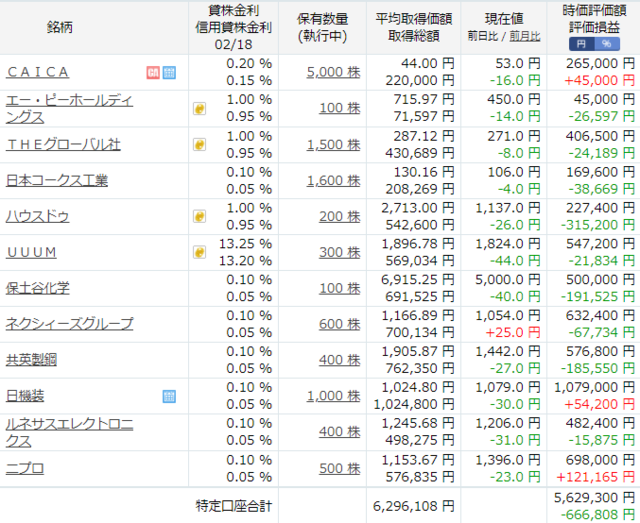Click the 200 株 quantity for ハウスドゥ
This screenshot has height=523, width=640.
[340, 216]
